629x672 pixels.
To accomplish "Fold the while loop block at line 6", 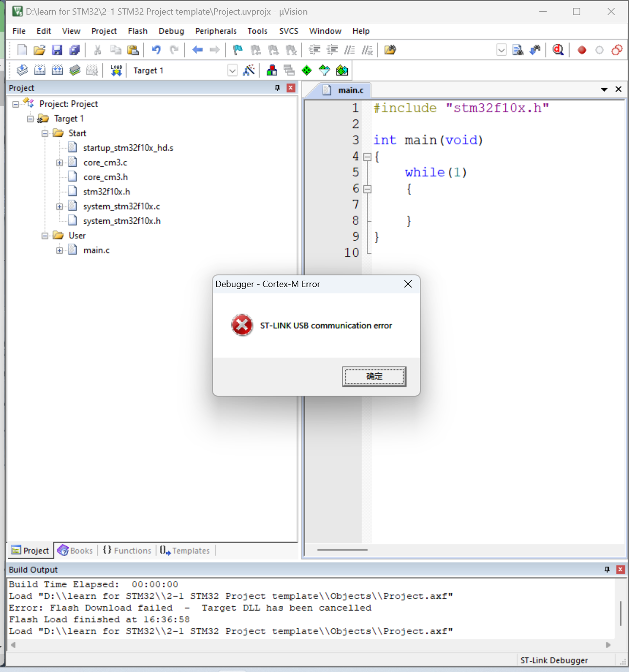I will click(367, 189).
